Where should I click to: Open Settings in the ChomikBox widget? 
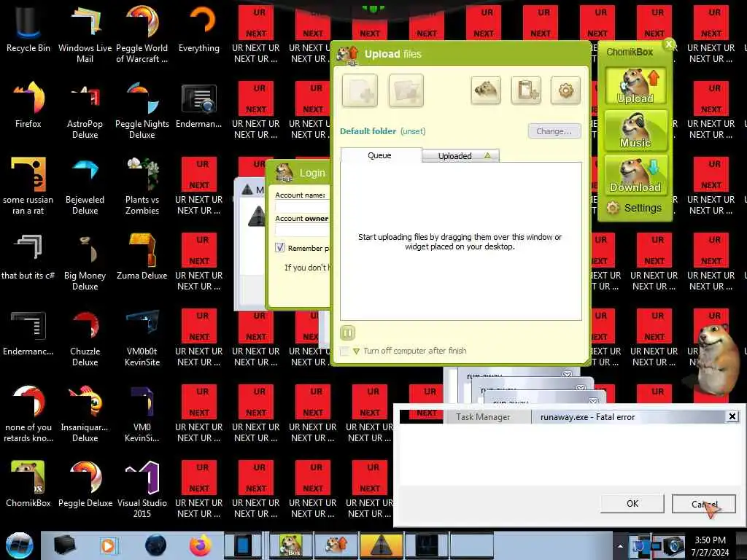[634, 208]
